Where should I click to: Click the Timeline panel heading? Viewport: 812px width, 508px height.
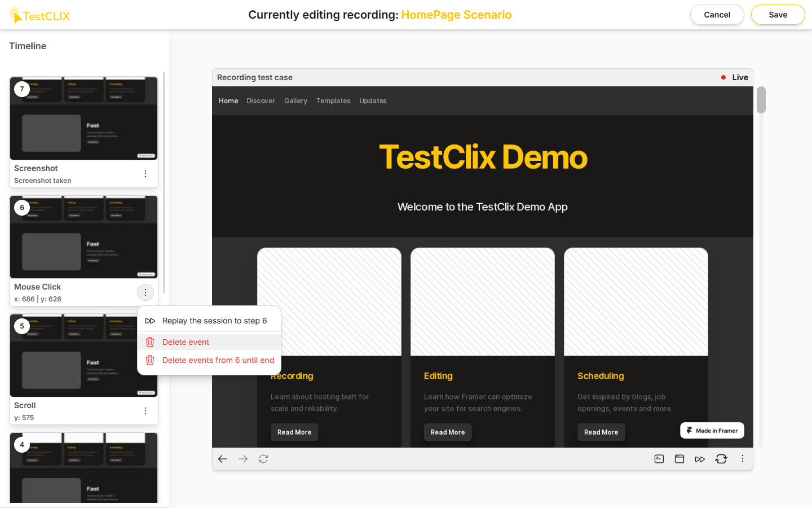28,46
